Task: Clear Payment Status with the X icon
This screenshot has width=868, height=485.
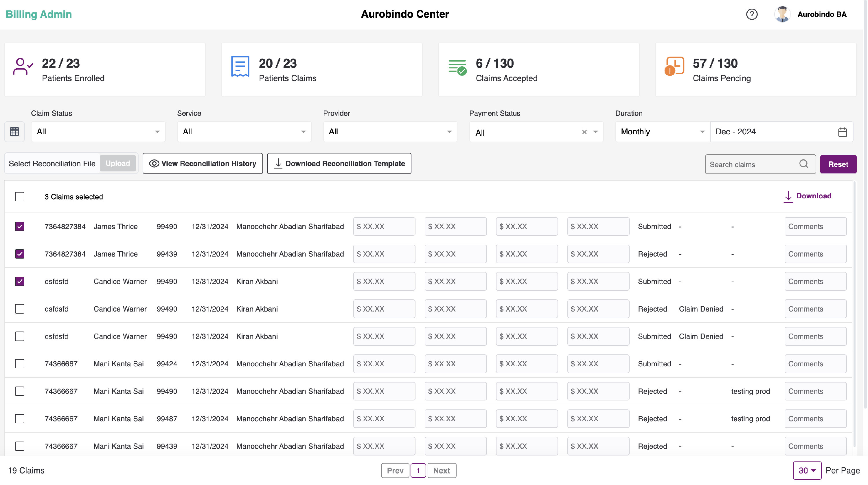Action: [584, 132]
